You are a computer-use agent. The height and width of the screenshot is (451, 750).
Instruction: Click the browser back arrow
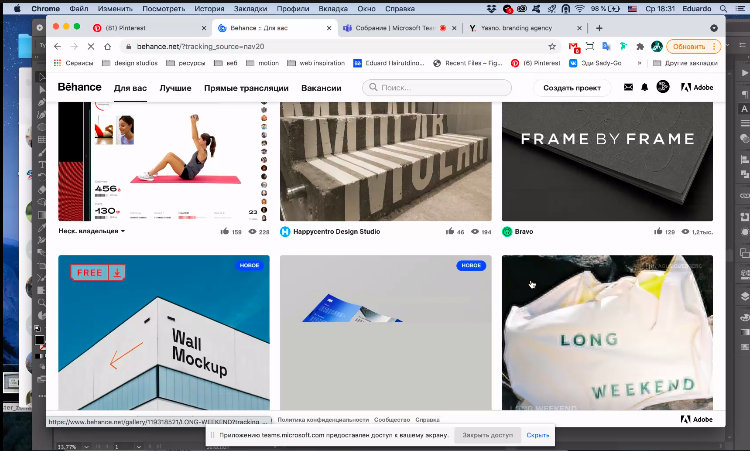click(x=58, y=47)
